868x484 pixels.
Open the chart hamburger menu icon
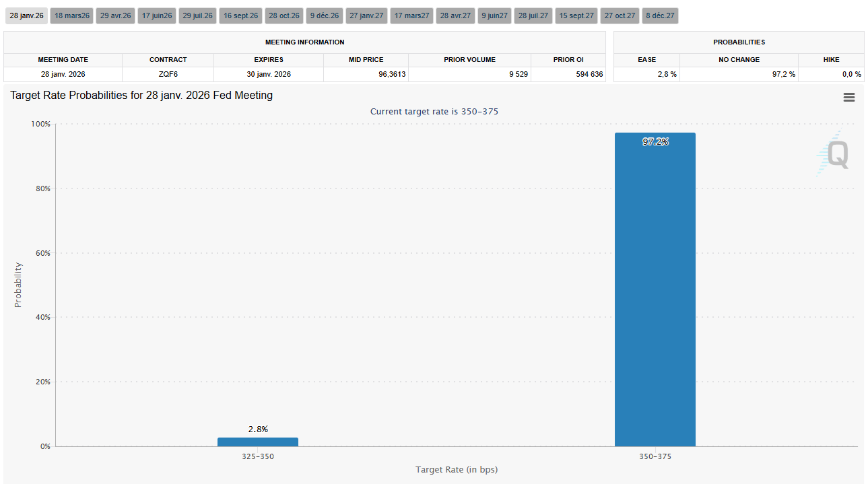pos(848,98)
